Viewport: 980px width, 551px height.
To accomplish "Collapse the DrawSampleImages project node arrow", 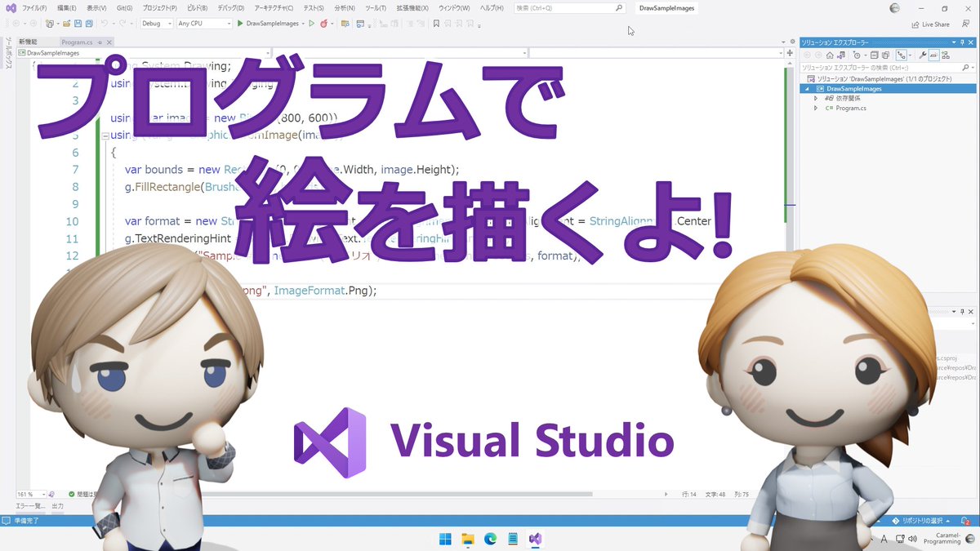I will click(x=807, y=89).
